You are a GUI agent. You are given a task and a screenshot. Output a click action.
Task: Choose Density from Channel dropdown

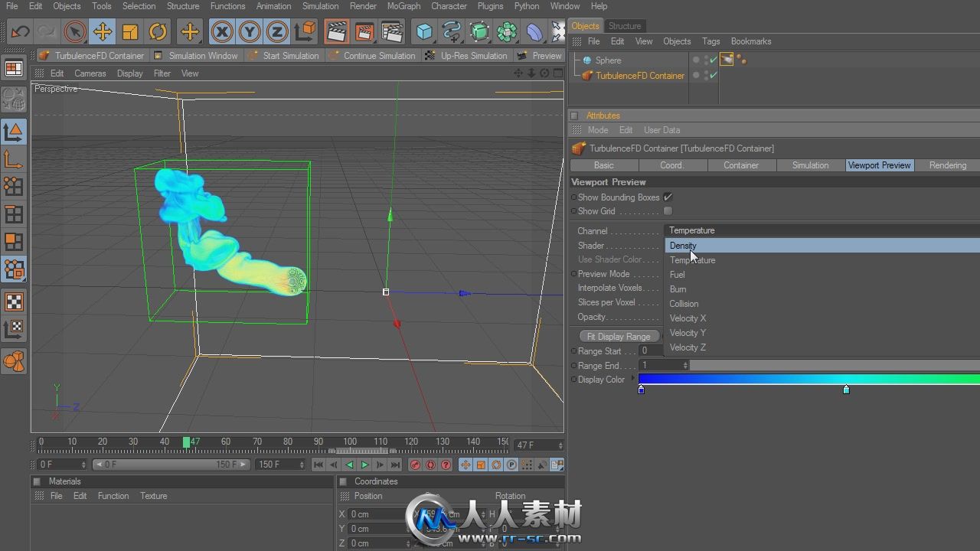(x=822, y=246)
